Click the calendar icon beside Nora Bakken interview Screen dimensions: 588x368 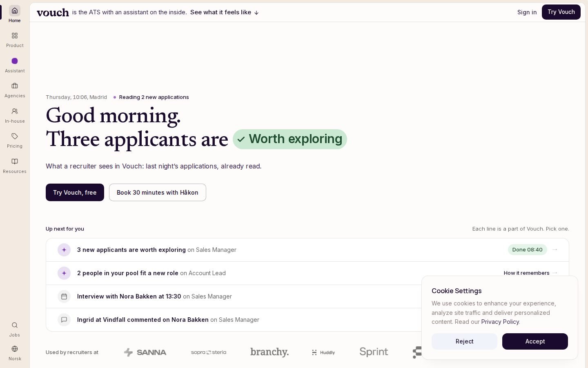64,296
